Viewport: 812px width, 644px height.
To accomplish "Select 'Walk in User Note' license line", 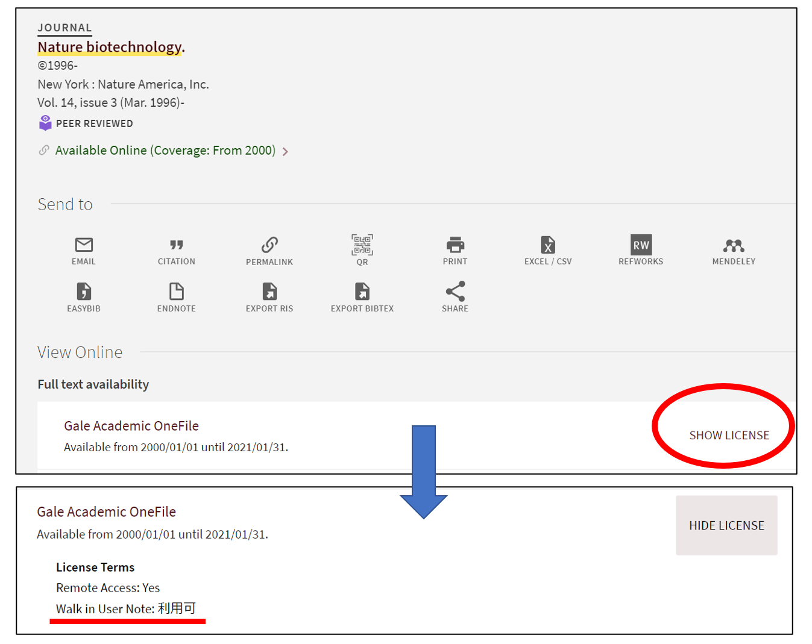I will point(126,608).
